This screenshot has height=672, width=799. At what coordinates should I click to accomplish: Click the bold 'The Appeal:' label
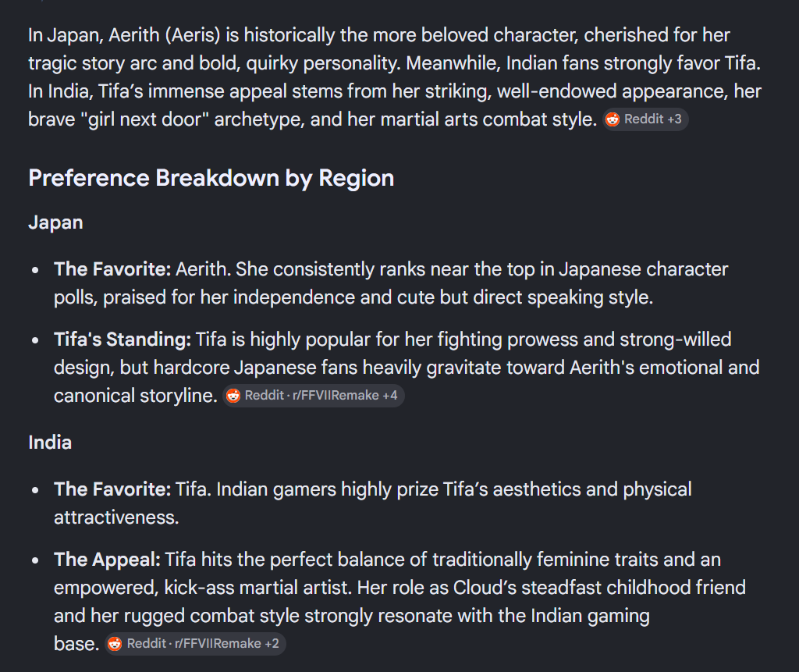(107, 560)
